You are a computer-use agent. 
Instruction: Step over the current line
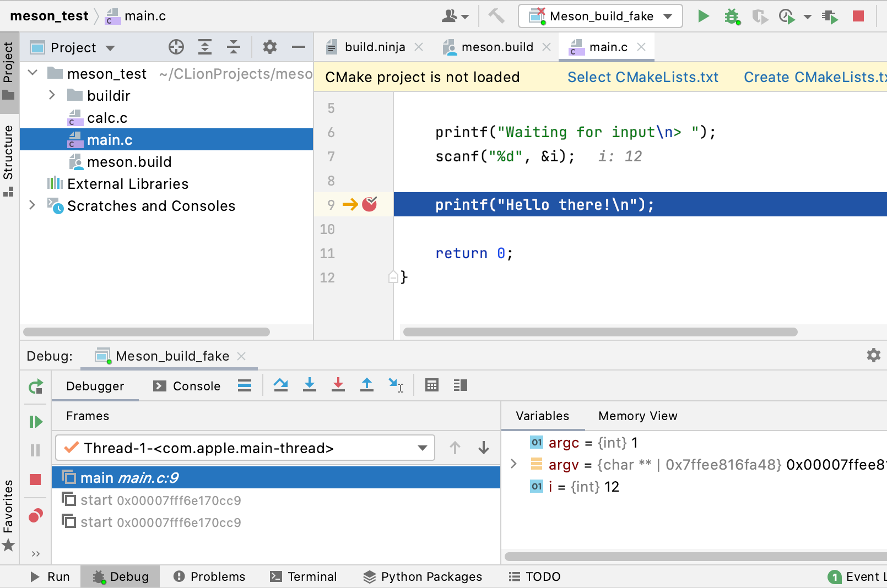coord(281,385)
